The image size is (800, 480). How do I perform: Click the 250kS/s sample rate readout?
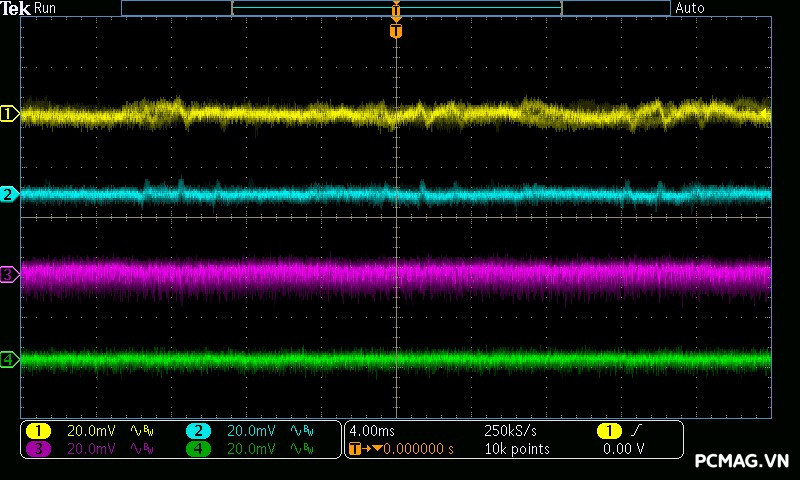[512, 431]
